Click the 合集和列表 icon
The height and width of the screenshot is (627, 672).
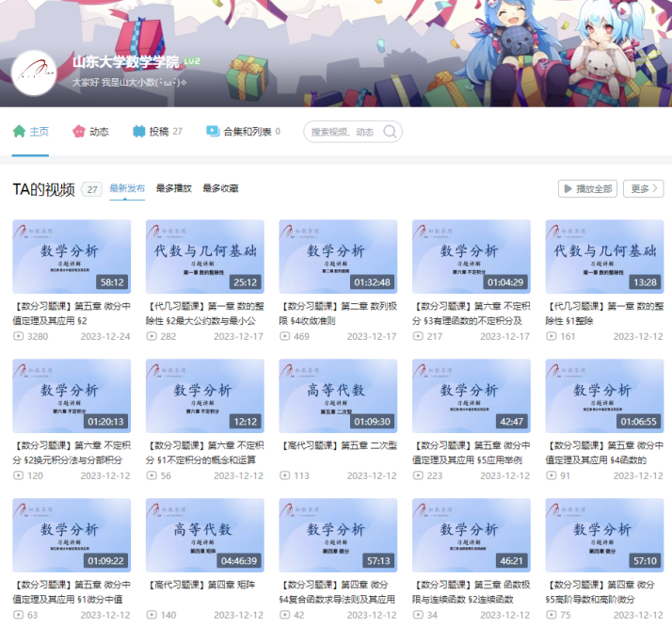213,132
